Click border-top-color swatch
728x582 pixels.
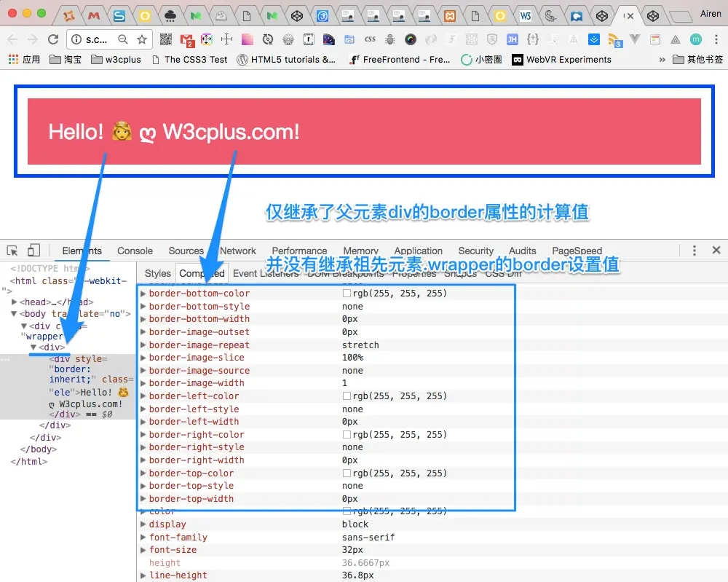click(x=347, y=473)
